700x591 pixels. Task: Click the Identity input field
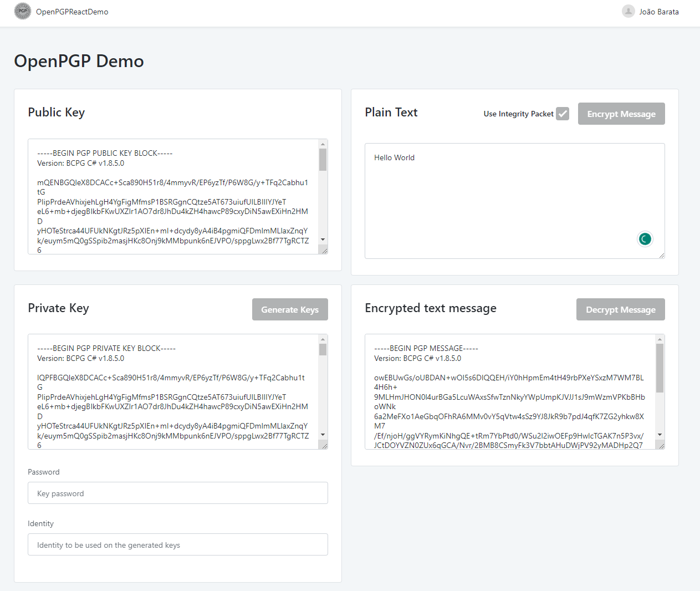177,544
